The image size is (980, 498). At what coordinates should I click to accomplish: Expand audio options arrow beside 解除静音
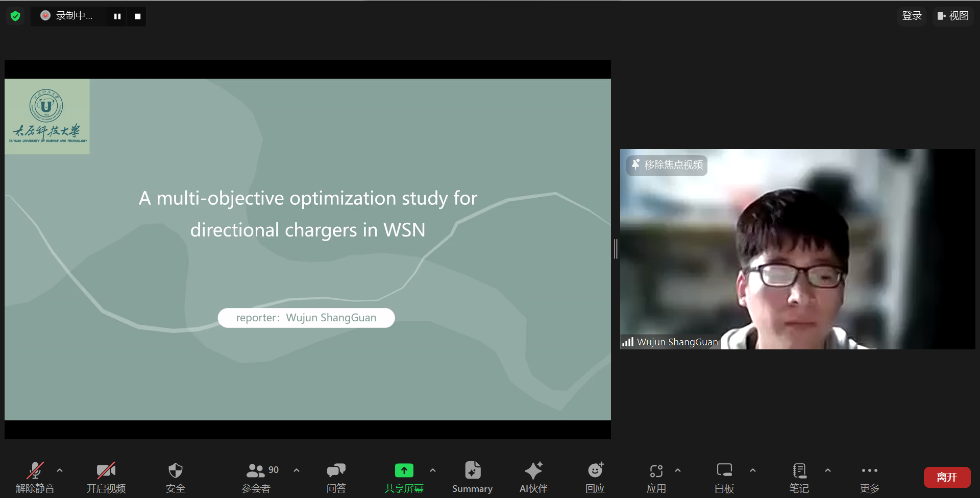point(60,470)
